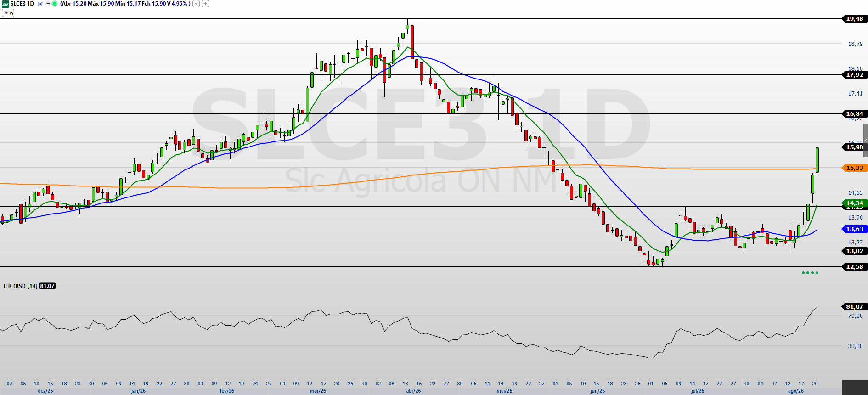Select the 12,58 horizontal line price tag

coord(854,267)
